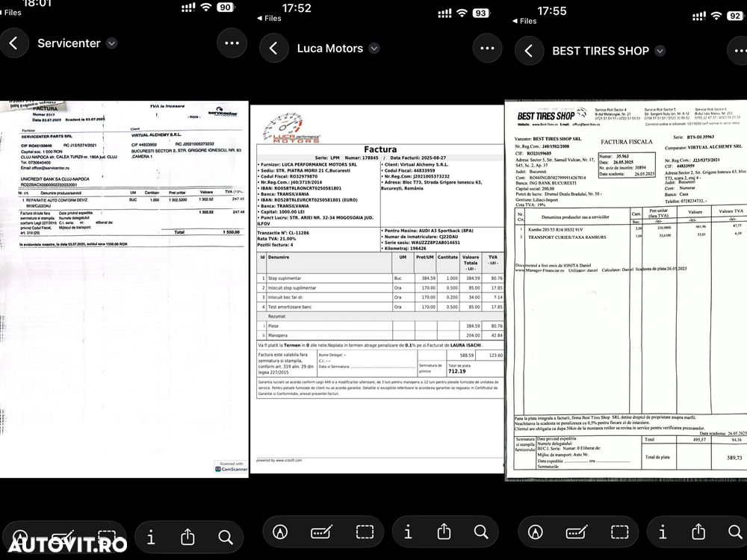Go back from the Servicenter document
The width and height of the screenshot is (747, 560).
13,43
